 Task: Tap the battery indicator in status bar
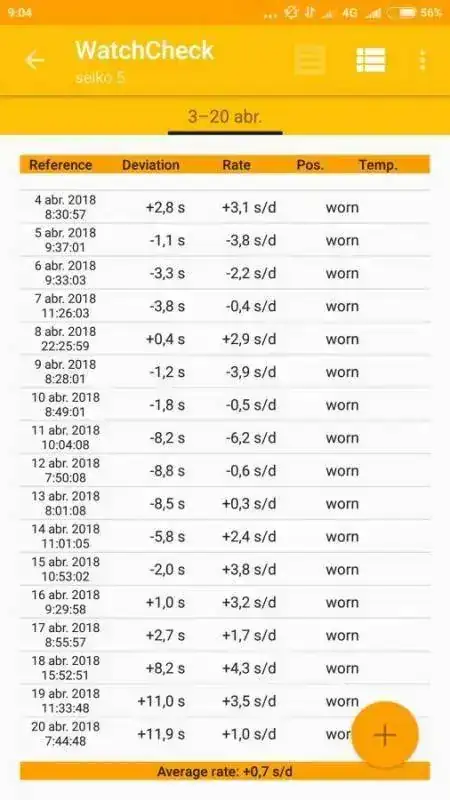click(x=402, y=13)
